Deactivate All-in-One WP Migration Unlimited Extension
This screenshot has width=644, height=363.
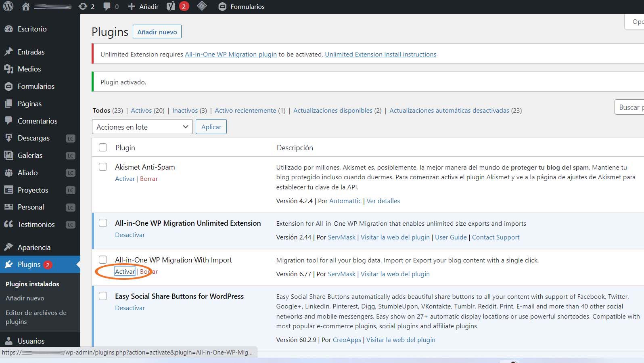point(130,235)
